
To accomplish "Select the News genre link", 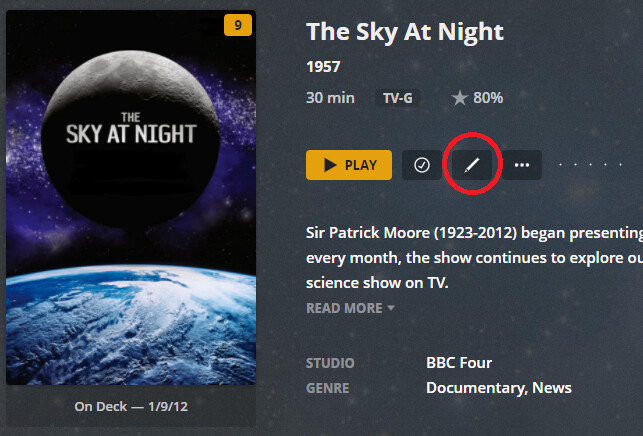I will 552,387.
